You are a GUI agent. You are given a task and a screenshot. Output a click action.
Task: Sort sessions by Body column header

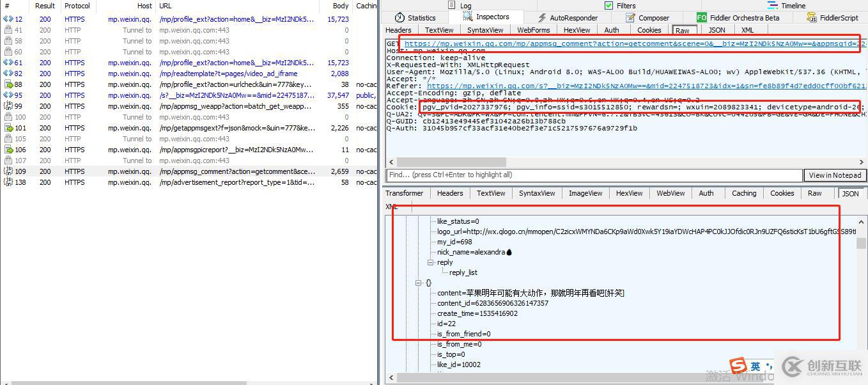click(341, 6)
